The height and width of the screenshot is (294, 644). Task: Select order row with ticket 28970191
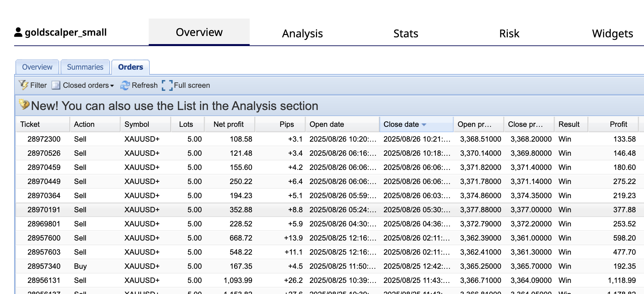(44, 210)
